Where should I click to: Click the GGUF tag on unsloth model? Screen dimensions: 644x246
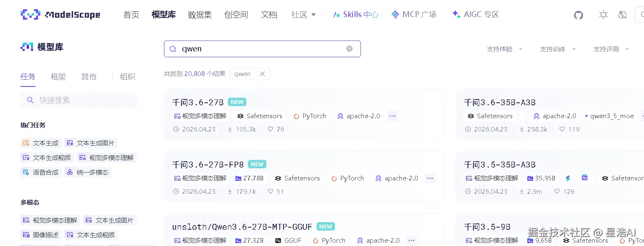(288, 241)
